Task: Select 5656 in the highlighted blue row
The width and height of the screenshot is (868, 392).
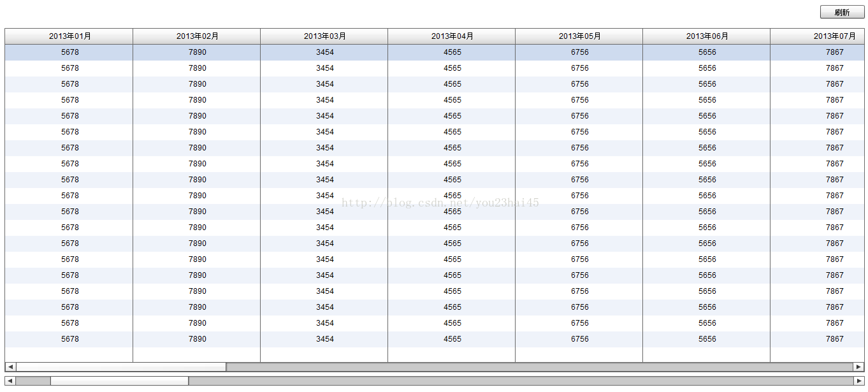Action: coord(707,52)
